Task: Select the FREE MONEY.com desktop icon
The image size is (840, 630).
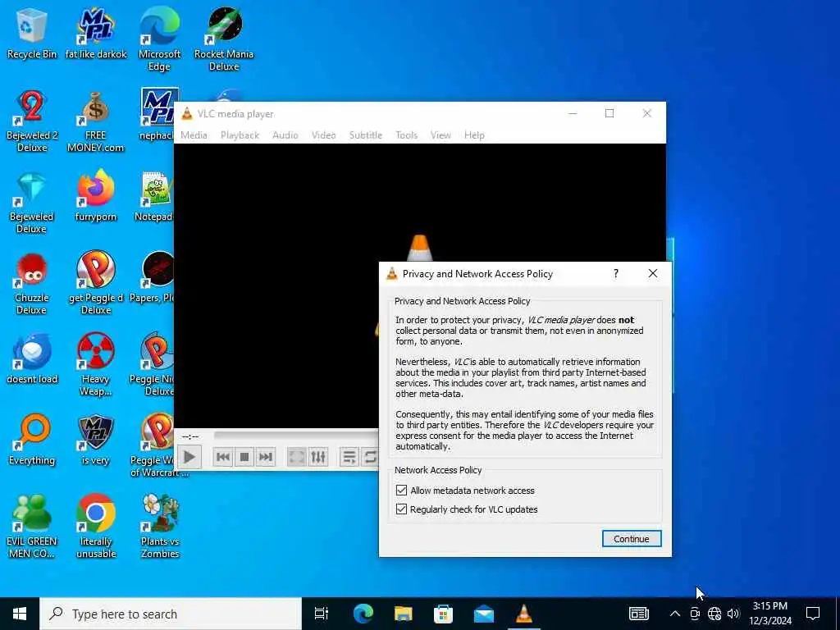Action: tap(96, 121)
